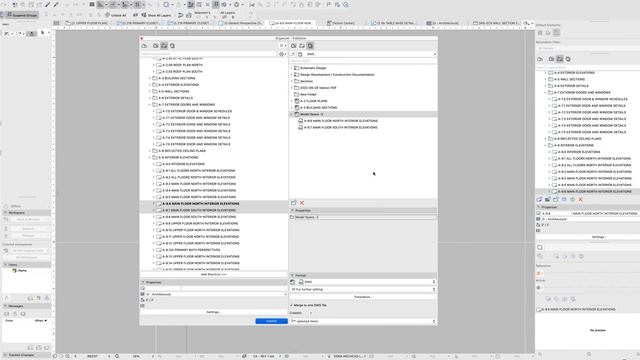Collapse A-7 EXTERIOR DOORS AND WINDOWS in Organizer

150,104
